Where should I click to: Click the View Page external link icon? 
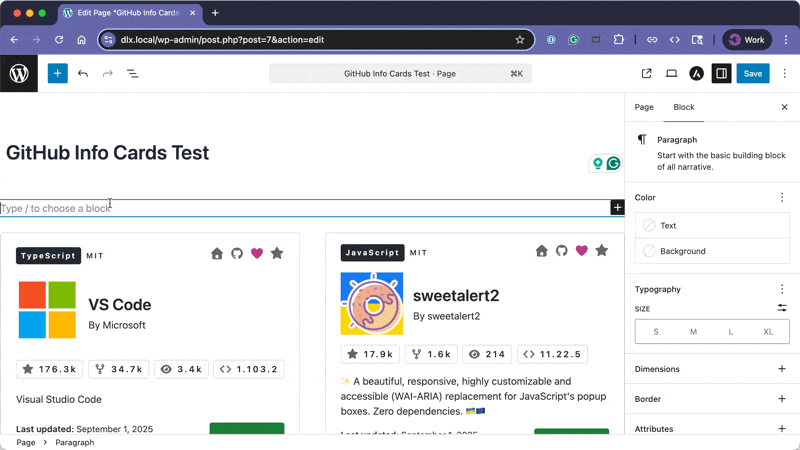(x=646, y=73)
